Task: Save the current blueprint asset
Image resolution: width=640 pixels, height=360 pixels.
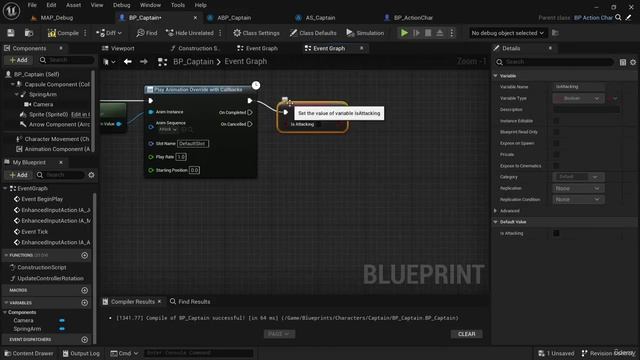Action: coord(11,33)
